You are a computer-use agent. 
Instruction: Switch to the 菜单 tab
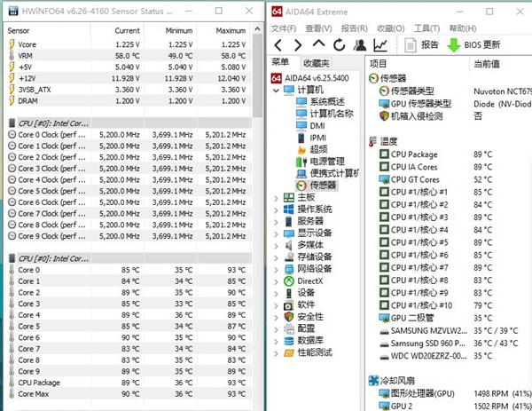(x=280, y=62)
